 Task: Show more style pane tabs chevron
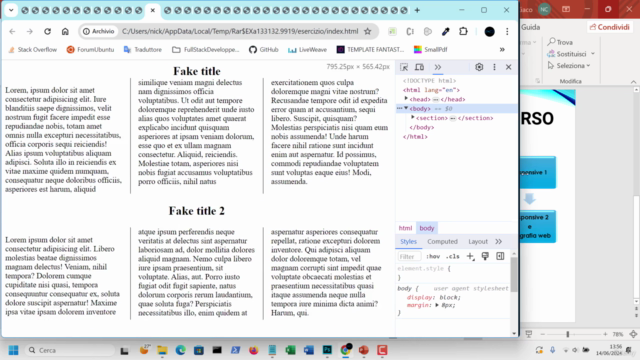pyautogui.click(x=498, y=242)
